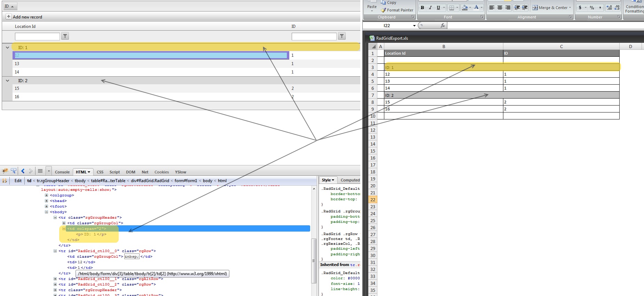The image size is (644, 296).
Task: Toggle underline formatting in Font group
Action: click(438, 8)
